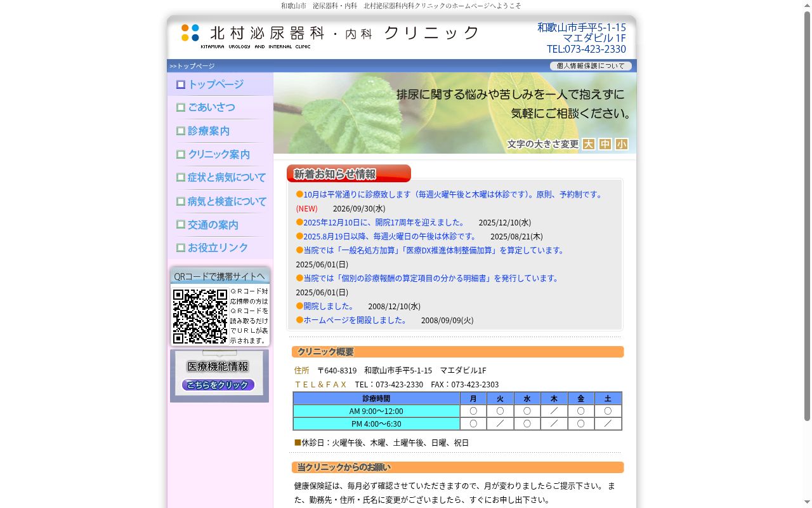
Task: Open the October normal schedule notice link
Action: point(454,194)
